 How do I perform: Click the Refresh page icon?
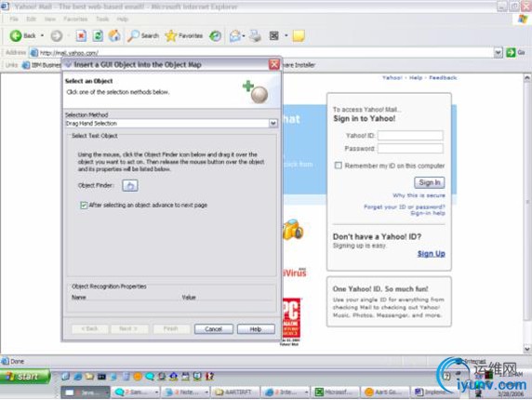98,35
